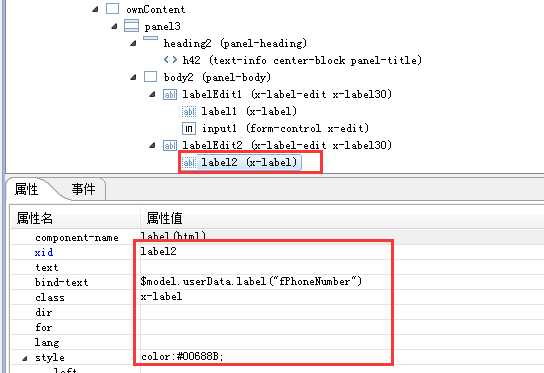This screenshot has width=544, height=373.
Task: Click the labelEdit2 abl icon
Action: (x=170, y=145)
